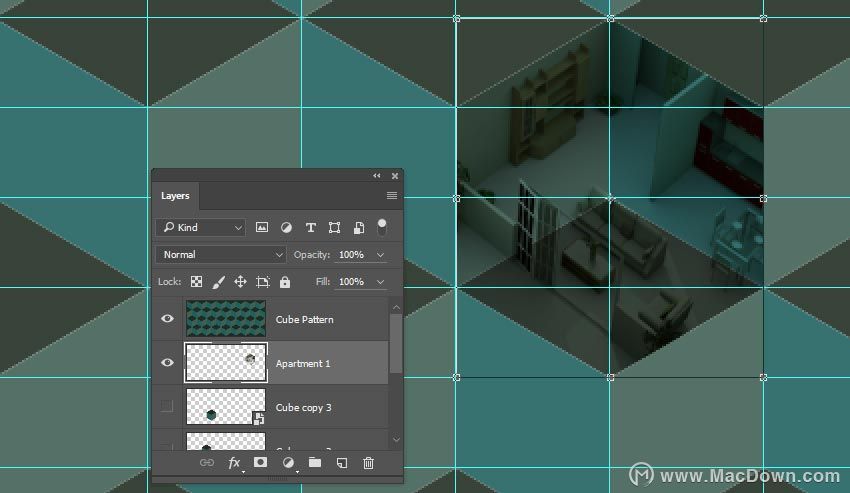The image size is (850, 493).
Task: Create a new group folder icon
Action: 315,462
